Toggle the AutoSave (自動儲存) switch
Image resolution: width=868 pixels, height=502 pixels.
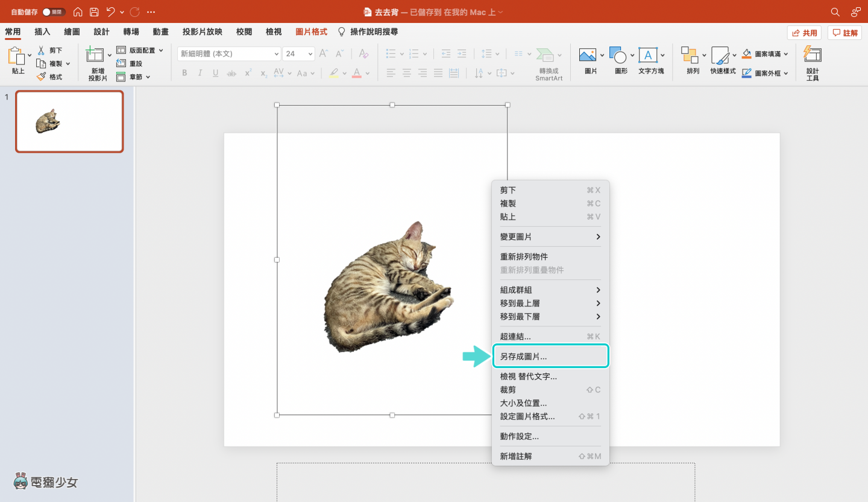coord(54,12)
